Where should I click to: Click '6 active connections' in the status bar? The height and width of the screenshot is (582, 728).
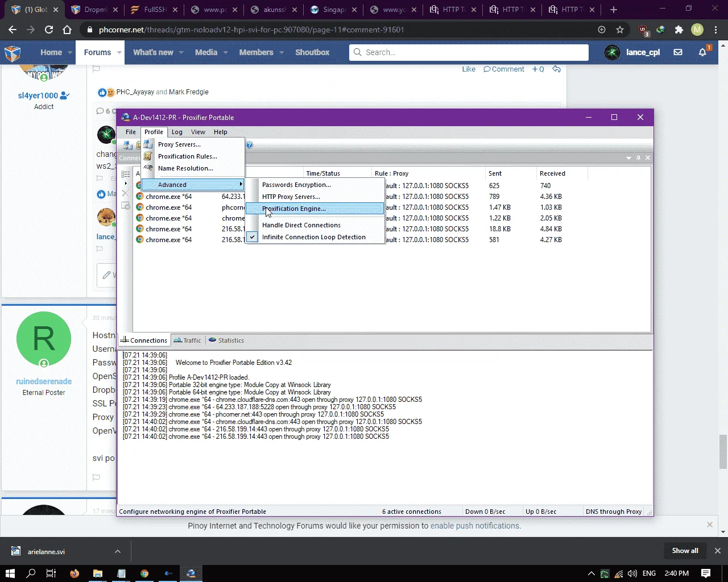[x=412, y=512]
